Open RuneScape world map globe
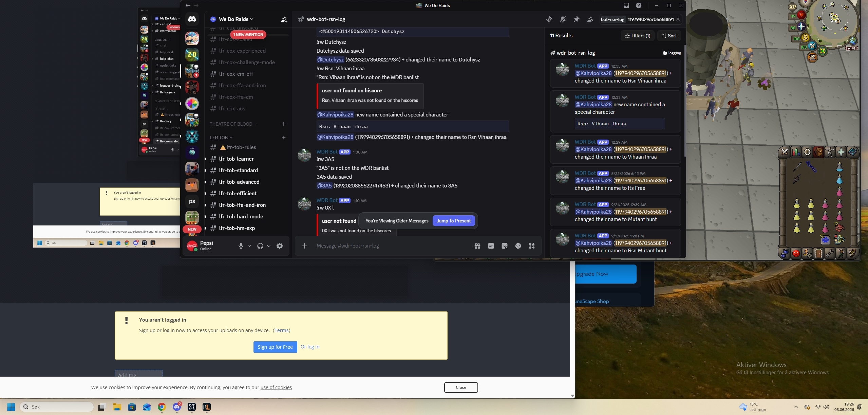The width and height of the screenshot is (868, 415). [853, 41]
